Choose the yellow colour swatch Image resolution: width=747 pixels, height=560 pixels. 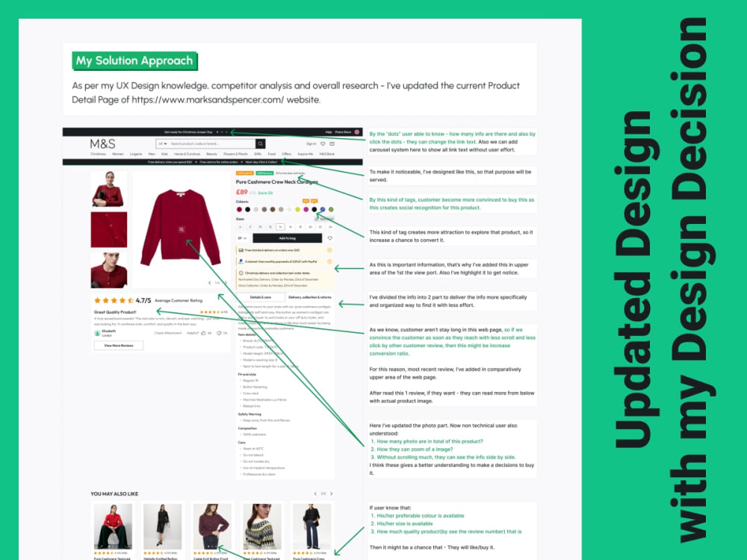(x=297, y=210)
